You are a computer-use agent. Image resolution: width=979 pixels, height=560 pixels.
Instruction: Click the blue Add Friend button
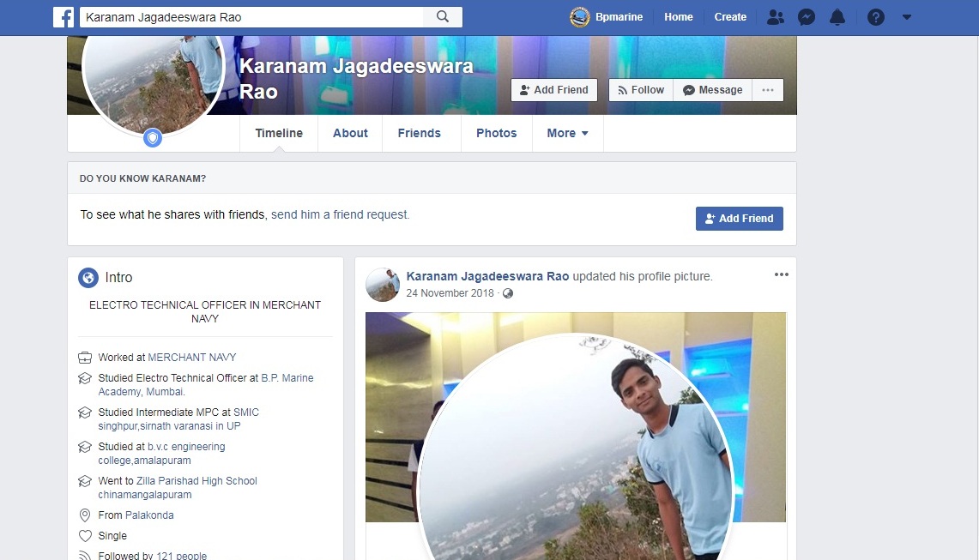click(x=739, y=219)
